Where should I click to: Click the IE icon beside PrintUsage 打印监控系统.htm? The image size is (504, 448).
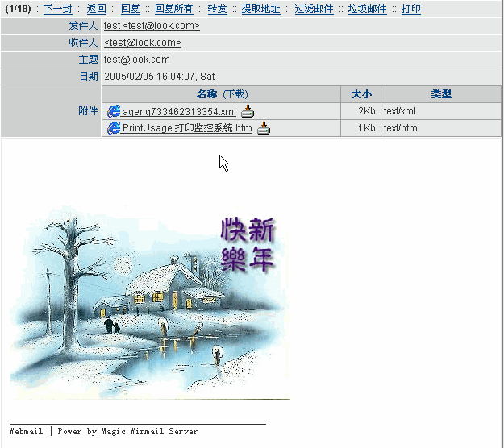point(114,128)
